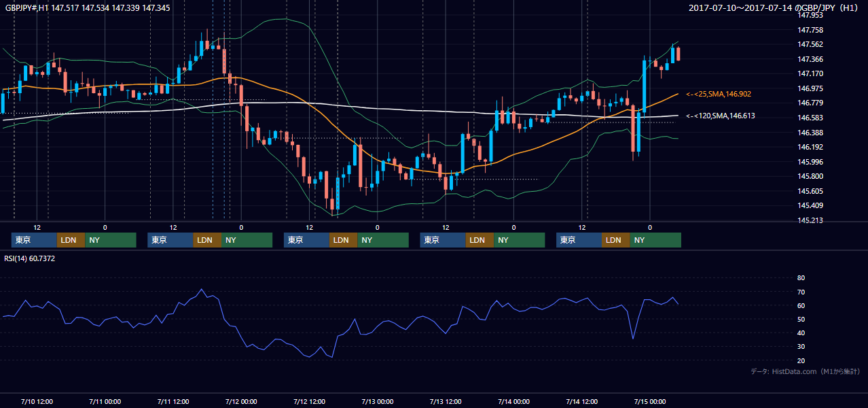Click the 東京 session bar for 7/11
This screenshot has width=868, height=408.
tap(170, 240)
